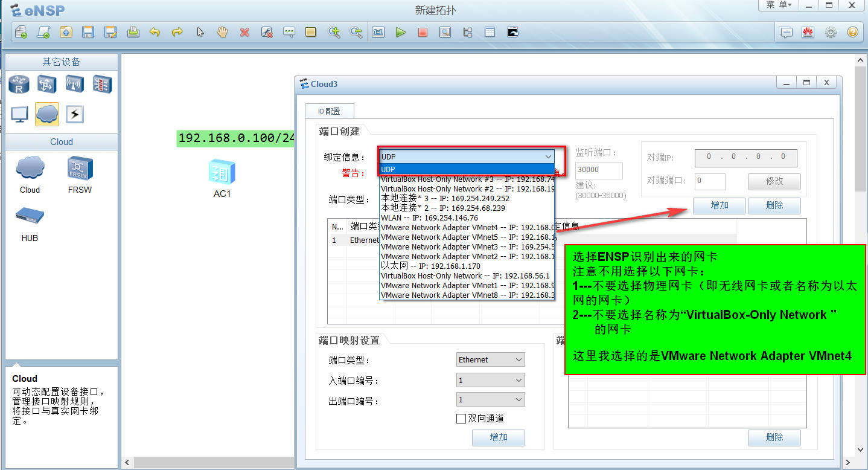Click the listening port field showing 30000

pos(598,170)
